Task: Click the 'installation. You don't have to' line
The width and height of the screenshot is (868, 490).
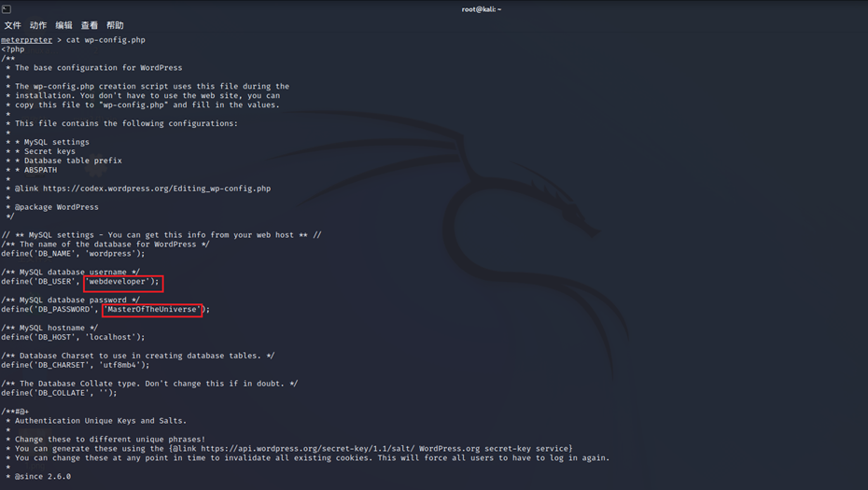Action: point(143,96)
